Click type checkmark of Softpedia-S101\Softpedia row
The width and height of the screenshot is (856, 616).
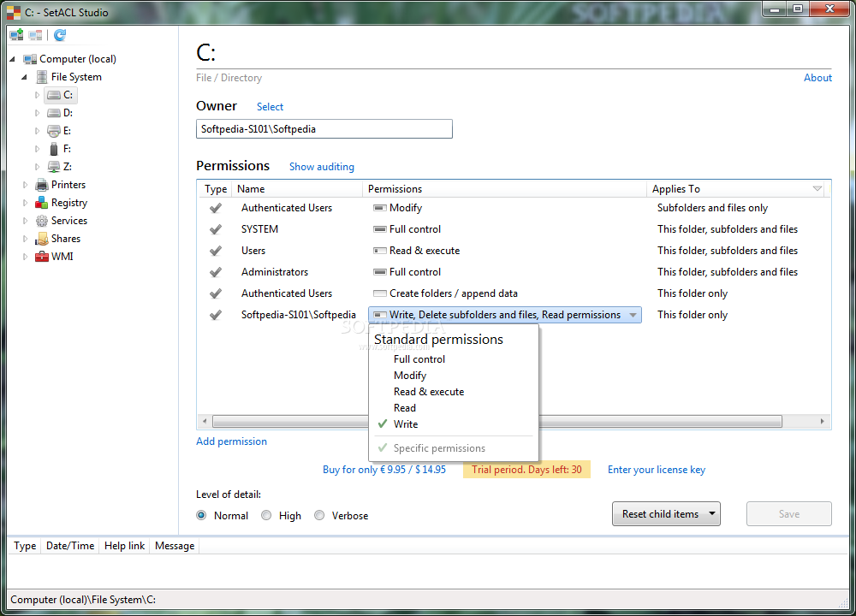pyautogui.click(x=216, y=315)
